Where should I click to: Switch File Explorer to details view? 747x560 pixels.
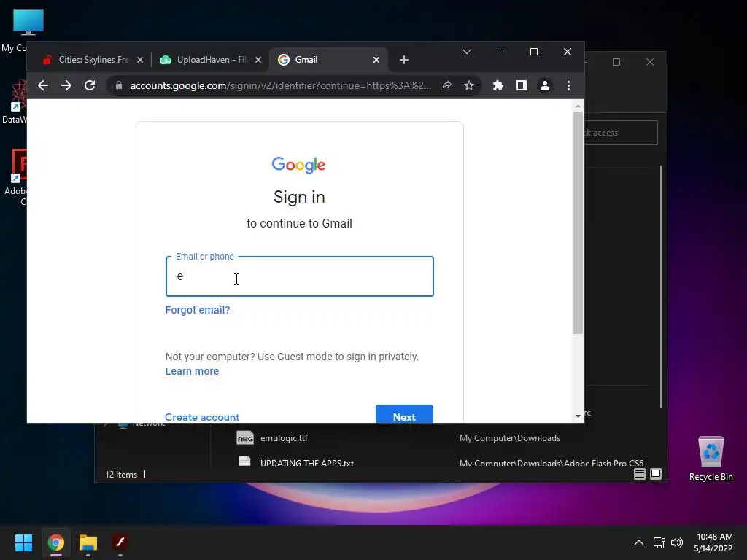pyautogui.click(x=639, y=474)
